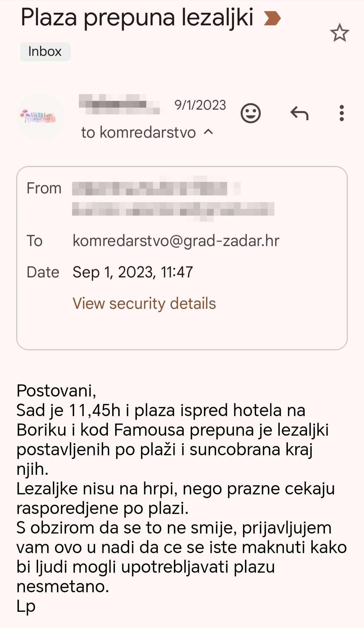Viewport: 364px width, 628px height.
Task: Click the subject "Plaza prepuna lezaljki"
Action: pyautogui.click(x=137, y=18)
